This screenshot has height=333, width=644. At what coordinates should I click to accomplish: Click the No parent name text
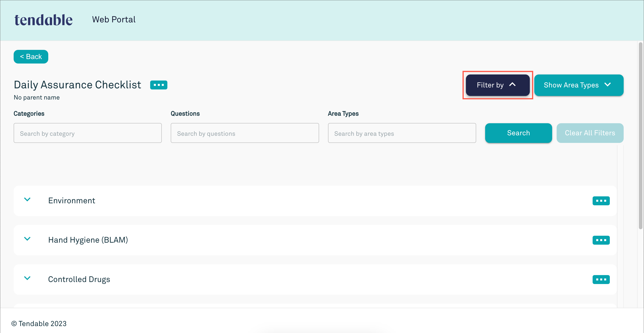click(x=37, y=97)
